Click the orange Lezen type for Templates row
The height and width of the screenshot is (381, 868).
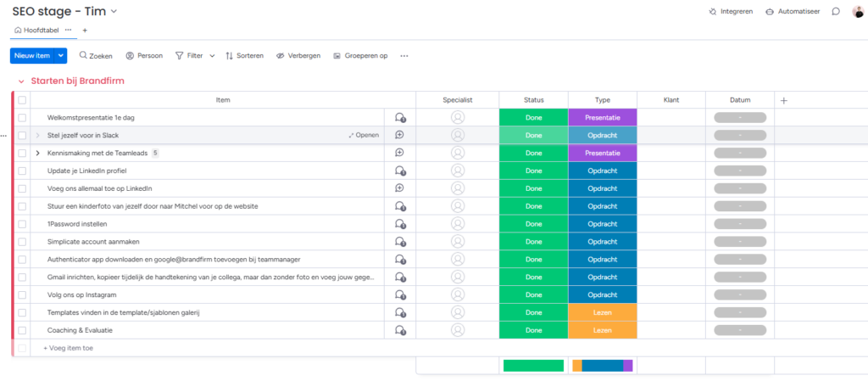(x=602, y=313)
